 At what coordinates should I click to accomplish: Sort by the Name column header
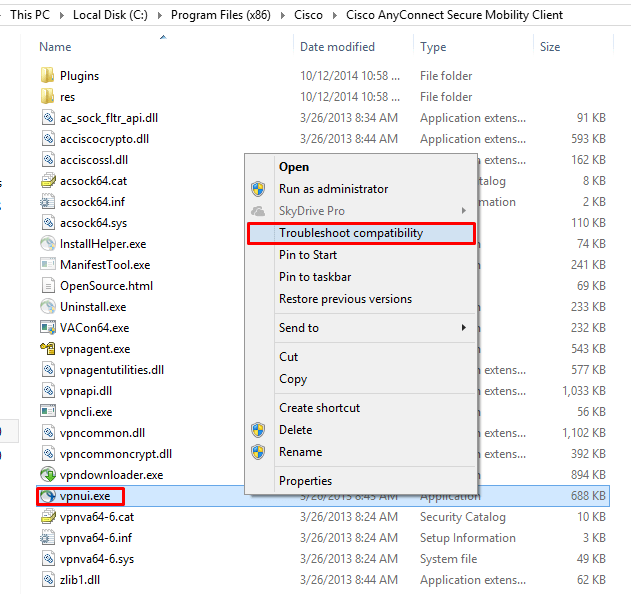click(55, 47)
